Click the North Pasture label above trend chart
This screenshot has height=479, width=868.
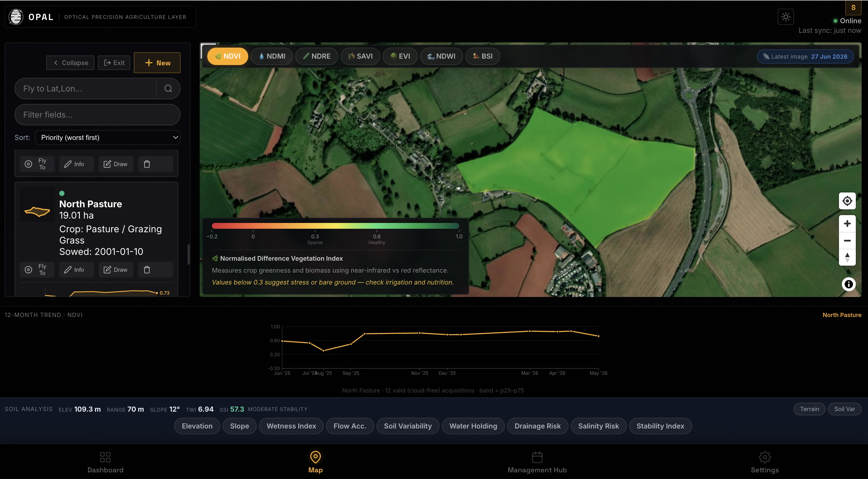[x=842, y=315]
